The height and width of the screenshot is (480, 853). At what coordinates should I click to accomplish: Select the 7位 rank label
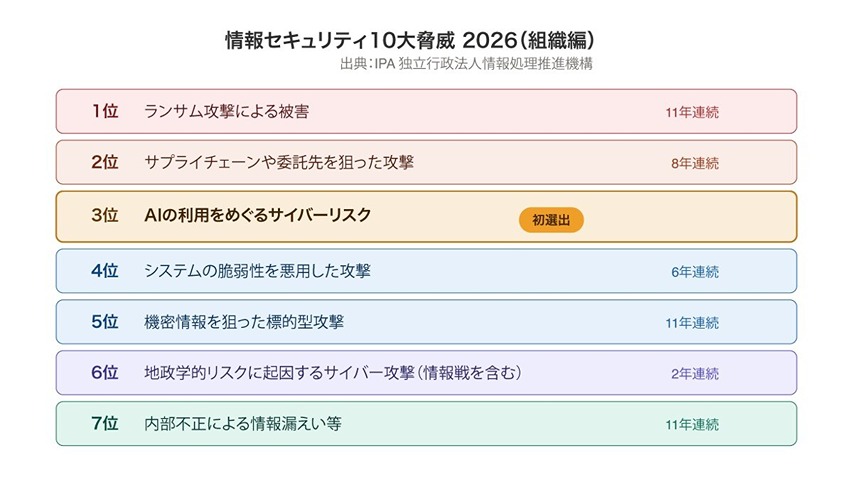[105, 423]
